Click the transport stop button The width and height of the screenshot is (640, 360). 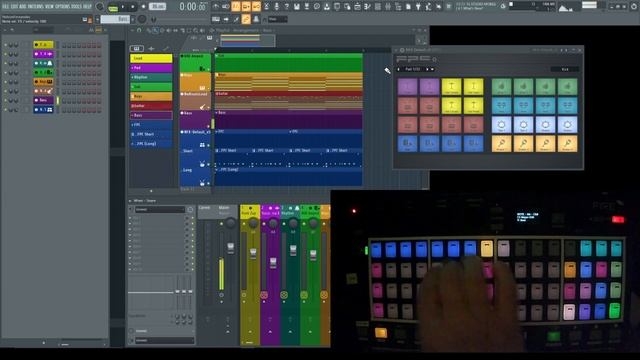(132, 7)
